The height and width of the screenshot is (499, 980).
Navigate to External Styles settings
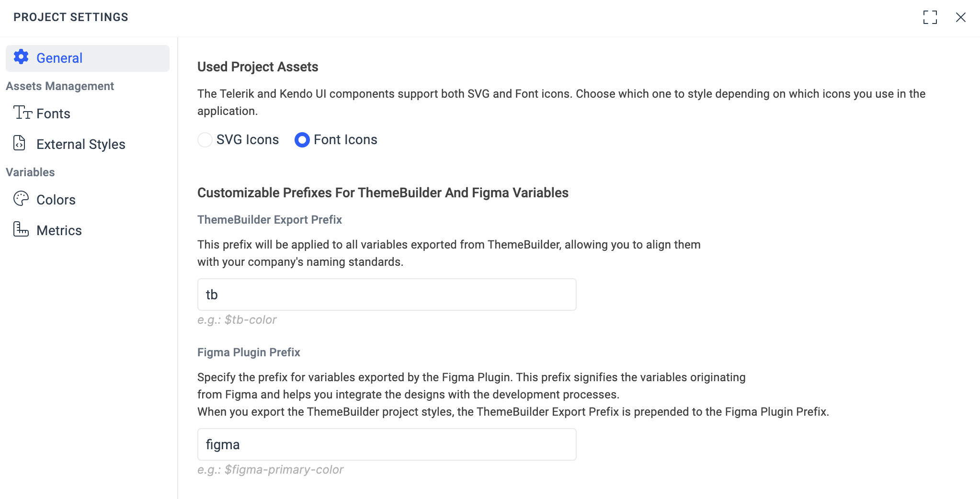click(80, 144)
